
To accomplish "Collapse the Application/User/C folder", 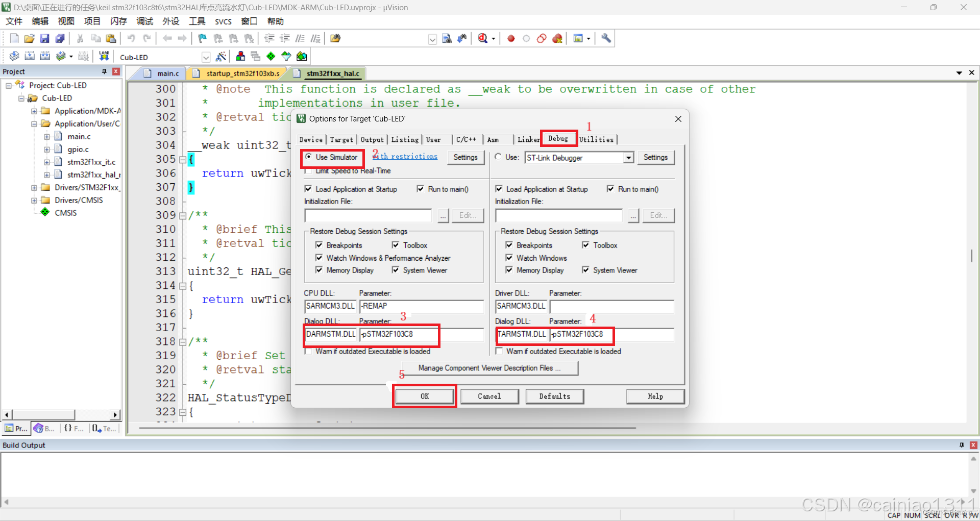I will point(34,123).
